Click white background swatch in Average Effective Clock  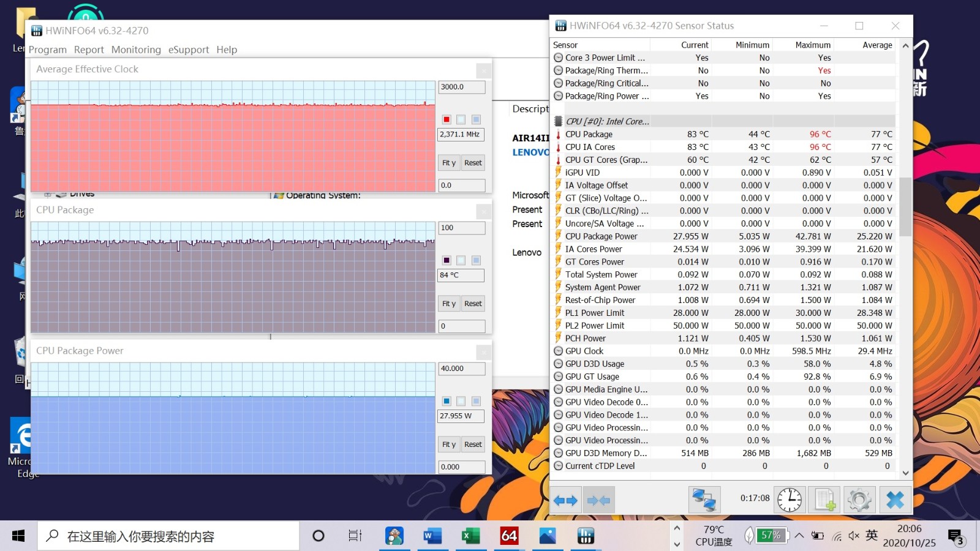point(461,119)
